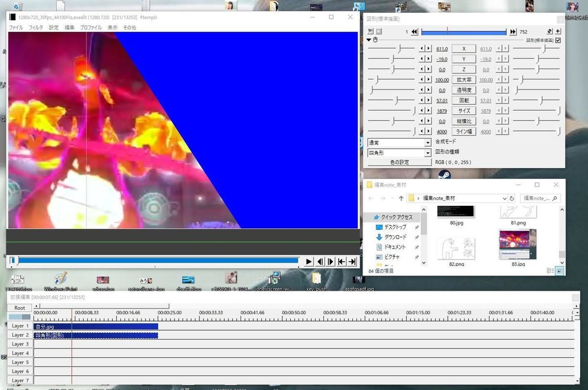
Task: Open the プロファイル menu
Action: (91, 28)
